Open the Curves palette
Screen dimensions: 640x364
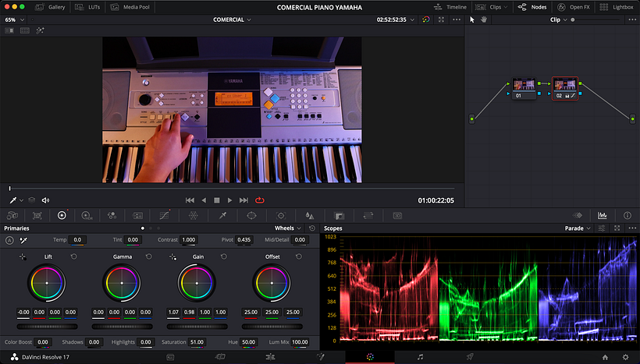pyautogui.click(x=164, y=216)
